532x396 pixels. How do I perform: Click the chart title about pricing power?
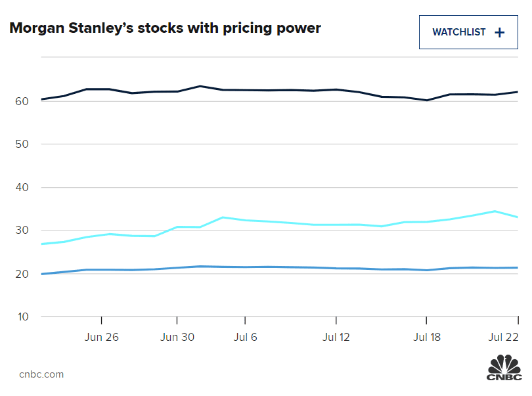(x=165, y=28)
